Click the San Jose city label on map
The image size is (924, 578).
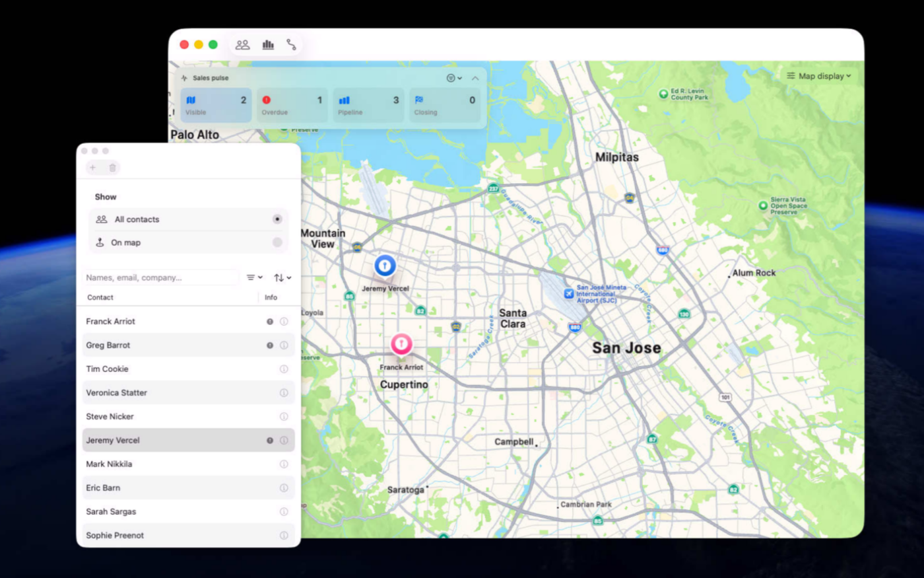[x=626, y=348]
